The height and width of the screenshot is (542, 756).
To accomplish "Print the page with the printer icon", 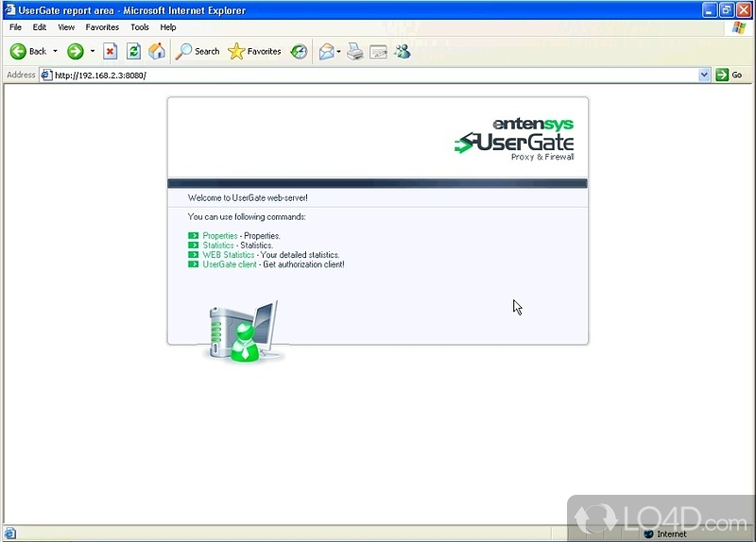I will point(355,51).
